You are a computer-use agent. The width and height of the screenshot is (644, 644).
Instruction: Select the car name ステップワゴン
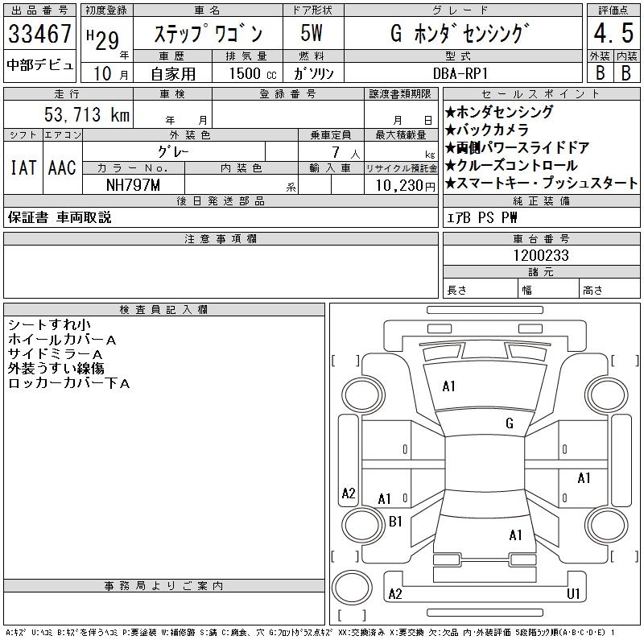(x=208, y=35)
